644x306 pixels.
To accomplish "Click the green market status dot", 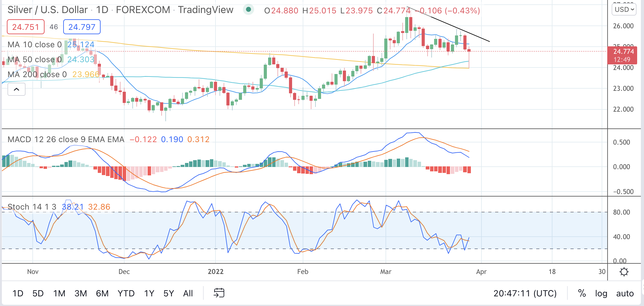I will pos(249,10).
